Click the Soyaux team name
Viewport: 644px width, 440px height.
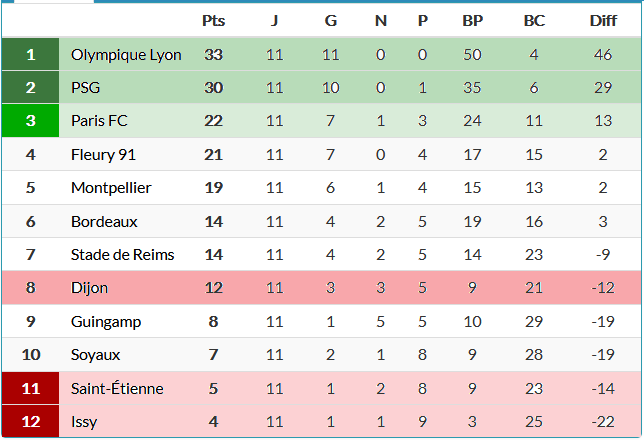pyautogui.click(x=95, y=355)
